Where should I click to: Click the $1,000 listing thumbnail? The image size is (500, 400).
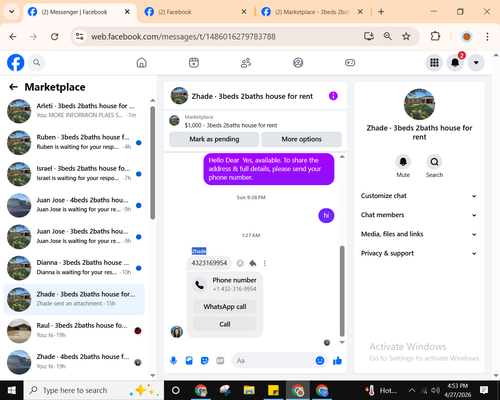[x=174, y=120]
